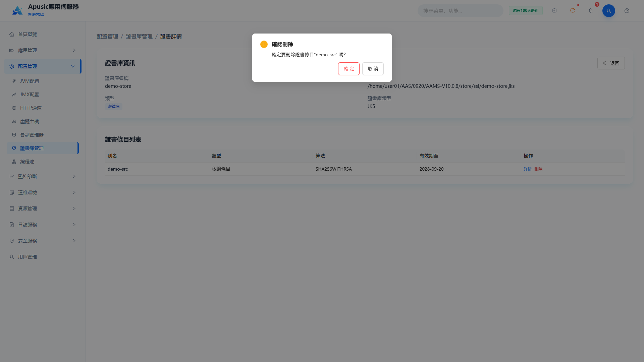644x362 pixels.
Task: Expand the 監控診斷 menu chevron
Action: (74, 176)
